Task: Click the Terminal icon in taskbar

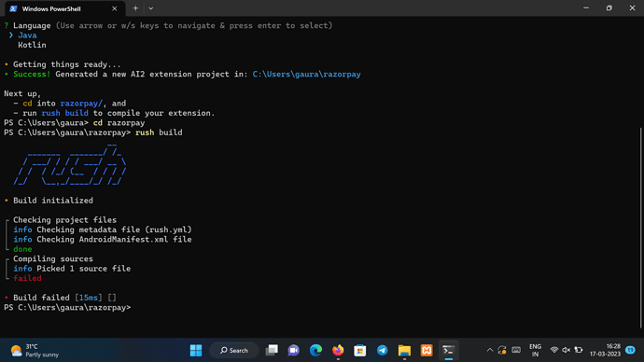Action: tap(449, 351)
